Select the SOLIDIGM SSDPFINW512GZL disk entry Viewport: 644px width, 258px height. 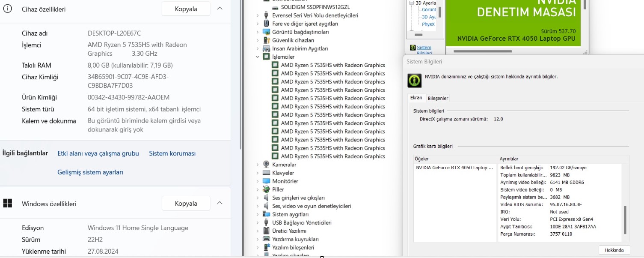[x=315, y=7]
